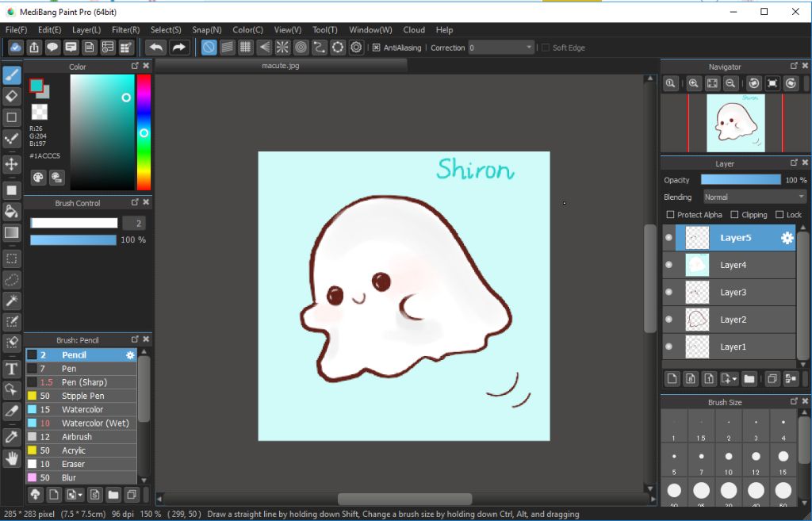Turn snap off with the Snap Off icon
812x521 pixels.
point(209,48)
